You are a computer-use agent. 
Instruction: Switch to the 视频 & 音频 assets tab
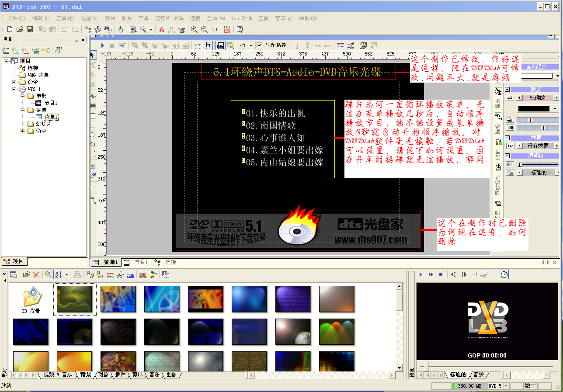(x=58, y=375)
